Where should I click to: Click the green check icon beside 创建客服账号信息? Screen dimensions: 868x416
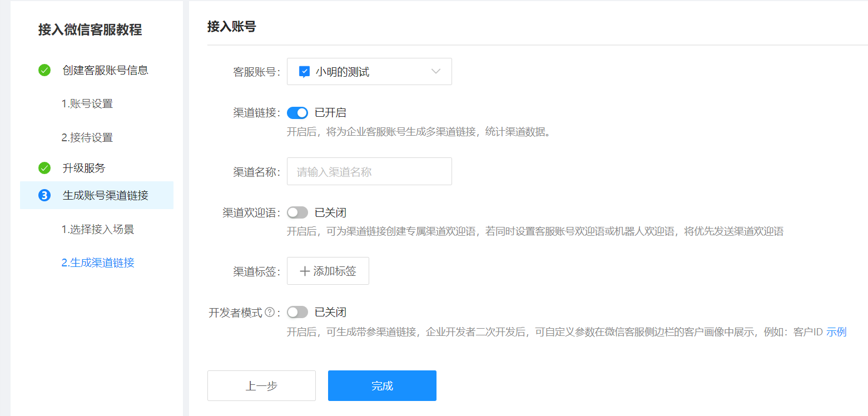(x=44, y=70)
